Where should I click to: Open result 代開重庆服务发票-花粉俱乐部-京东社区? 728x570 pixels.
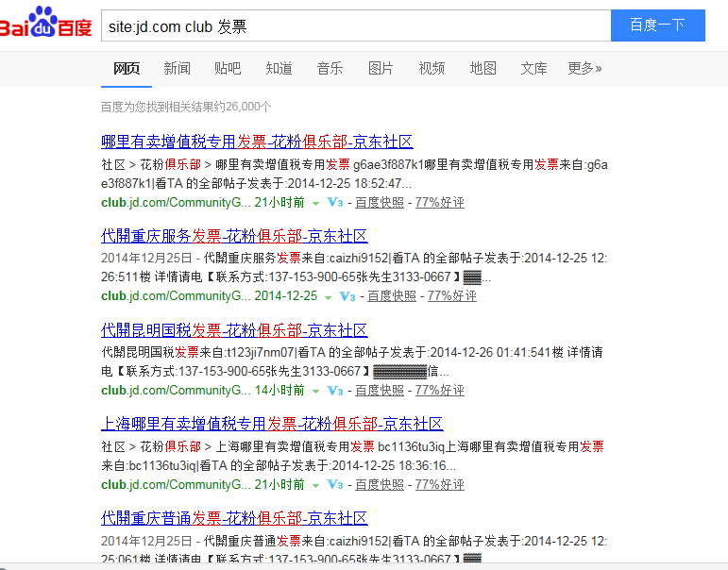tap(234, 236)
